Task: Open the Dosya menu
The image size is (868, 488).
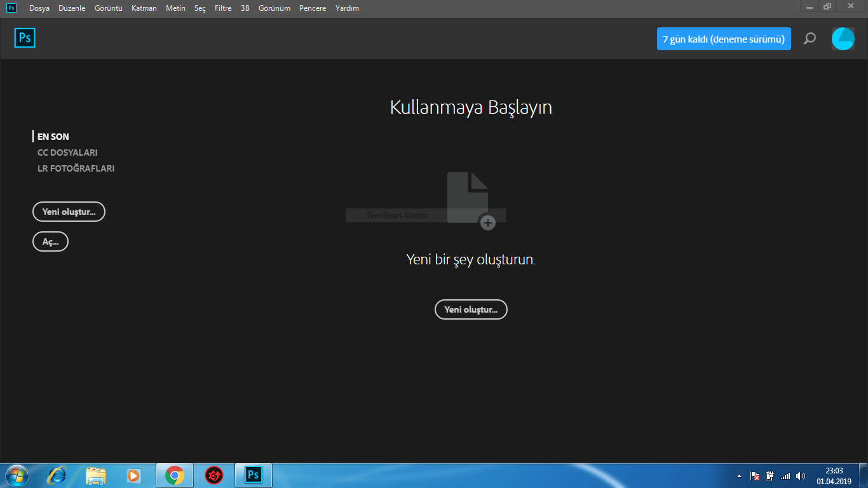Action: pos(38,8)
